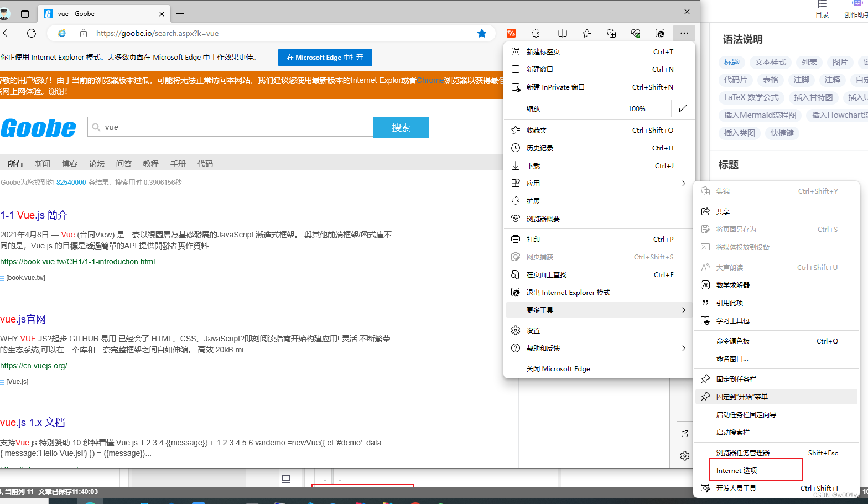Pin to taskbar from submenu
This screenshot has height=504, width=868.
tap(776, 379)
